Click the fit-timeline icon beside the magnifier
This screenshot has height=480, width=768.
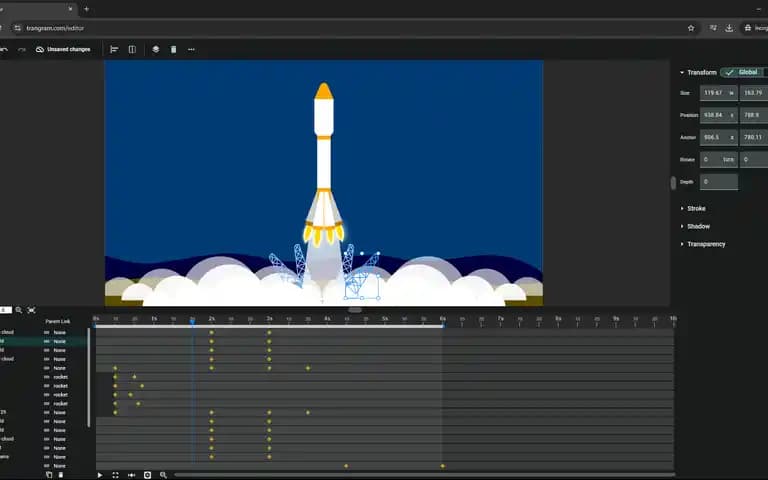pos(32,310)
